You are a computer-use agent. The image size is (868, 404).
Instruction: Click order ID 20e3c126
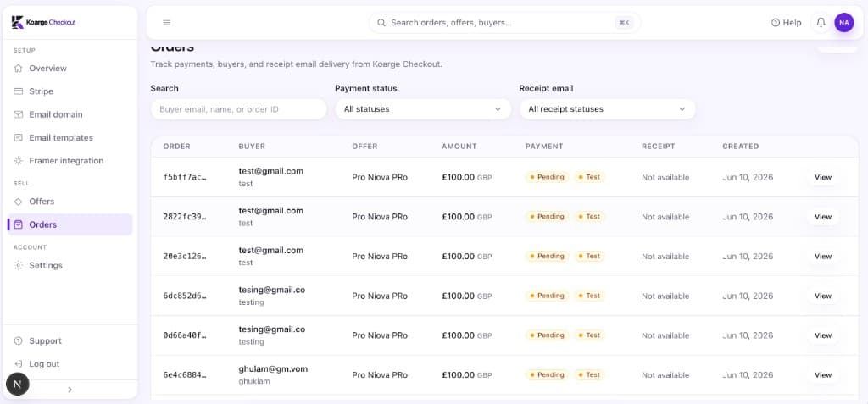185,257
